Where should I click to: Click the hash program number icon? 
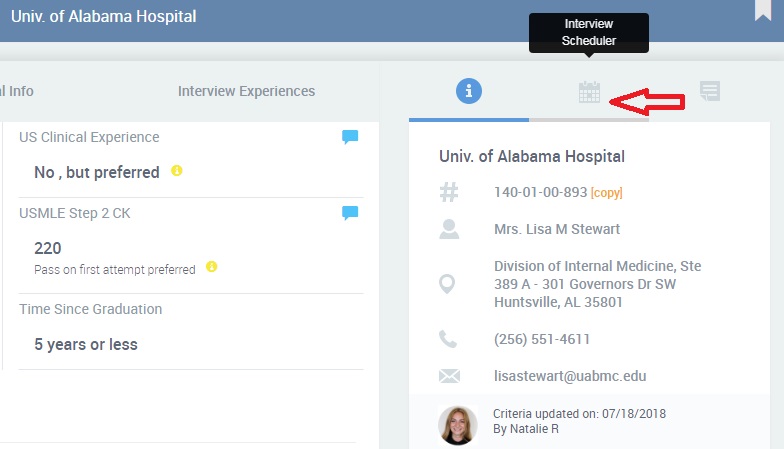click(x=448, y=192)
